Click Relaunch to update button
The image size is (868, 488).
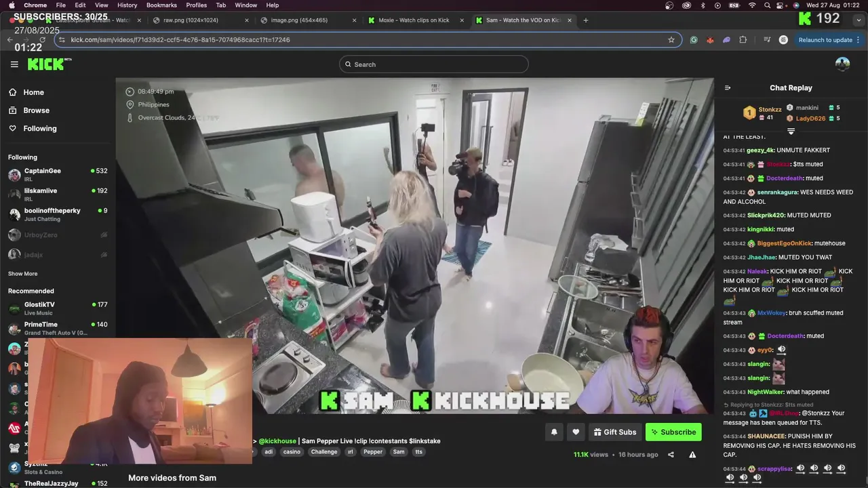(x=825, y=40)
